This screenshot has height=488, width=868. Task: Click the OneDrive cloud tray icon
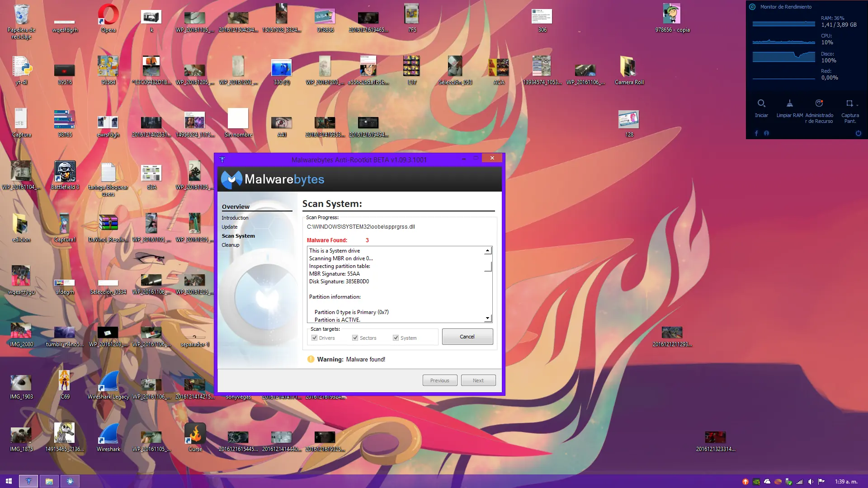coord(767,482)
